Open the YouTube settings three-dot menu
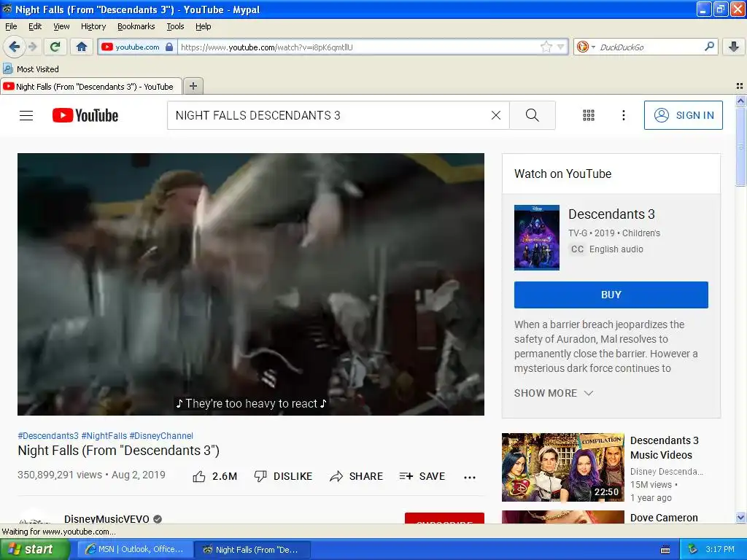Screen dimensions: 747x560 click(623, 115)
